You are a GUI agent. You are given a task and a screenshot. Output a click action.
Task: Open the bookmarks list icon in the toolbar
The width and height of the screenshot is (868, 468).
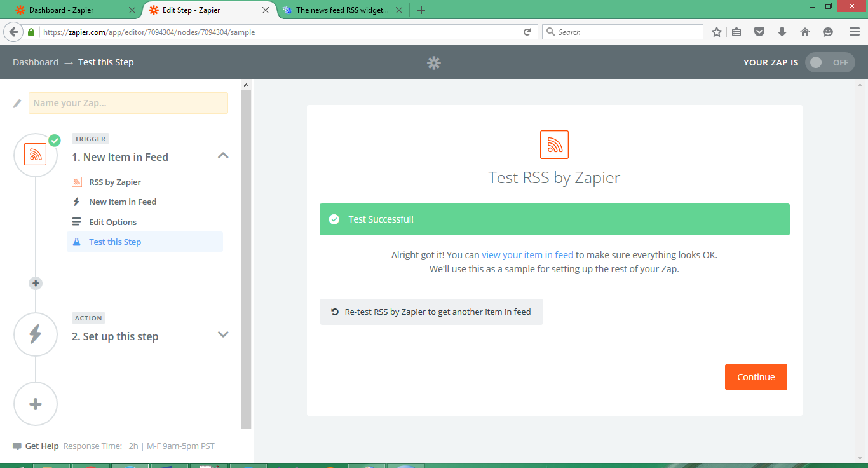[x=736, y=32]
